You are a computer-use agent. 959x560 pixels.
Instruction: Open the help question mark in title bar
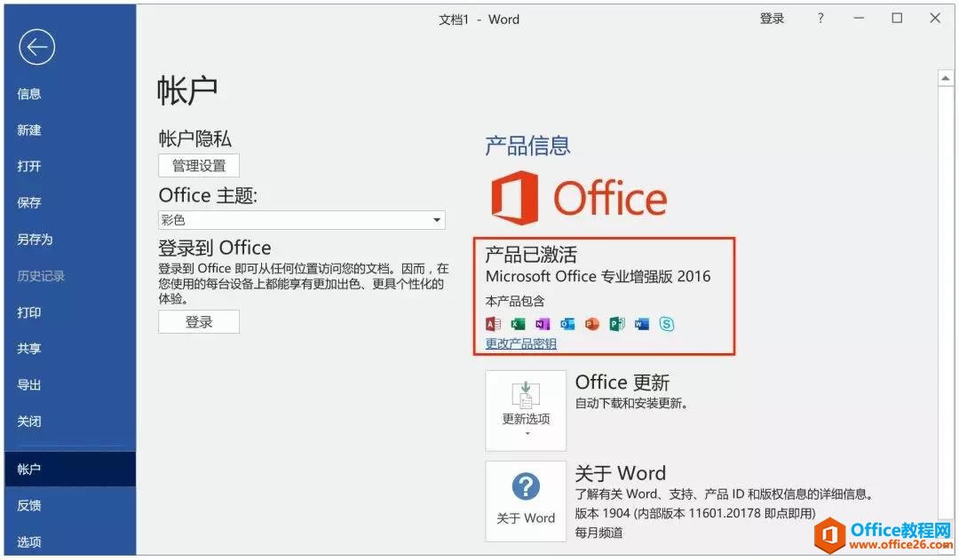pyautogui.click(x=820, y=19)
